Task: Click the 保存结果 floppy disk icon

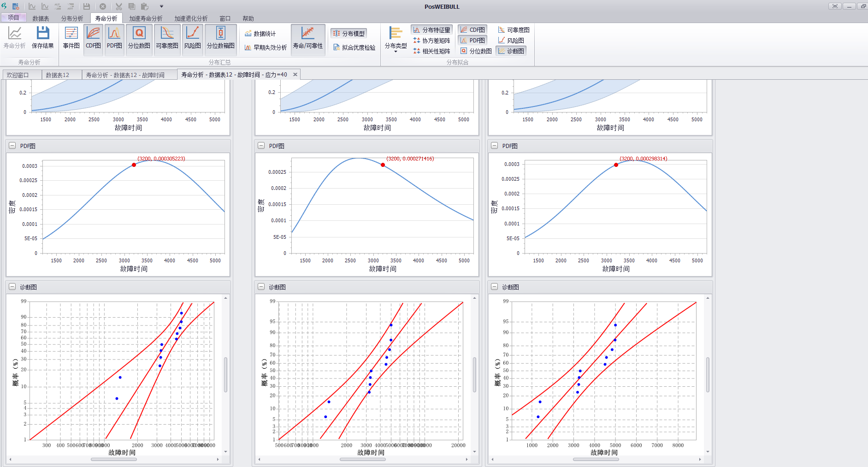Action: 43,33
